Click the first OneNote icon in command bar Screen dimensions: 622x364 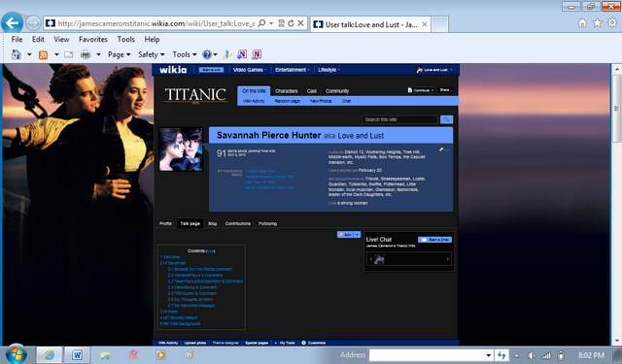tap(242, 54)
